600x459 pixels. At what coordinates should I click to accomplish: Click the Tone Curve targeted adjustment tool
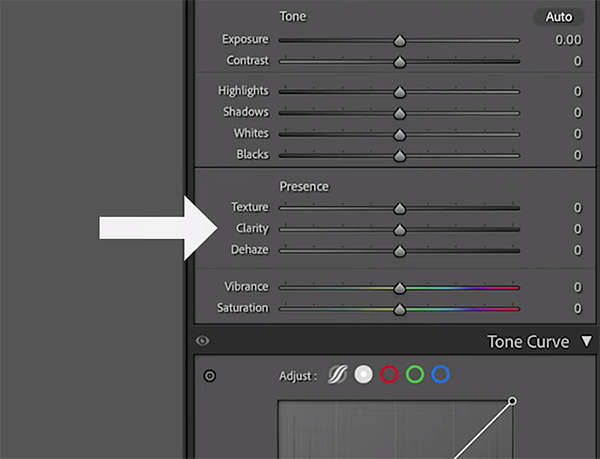pos(210,376)
